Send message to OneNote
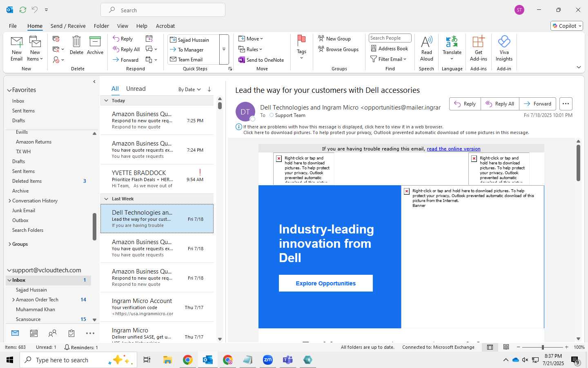 point(261,60)
